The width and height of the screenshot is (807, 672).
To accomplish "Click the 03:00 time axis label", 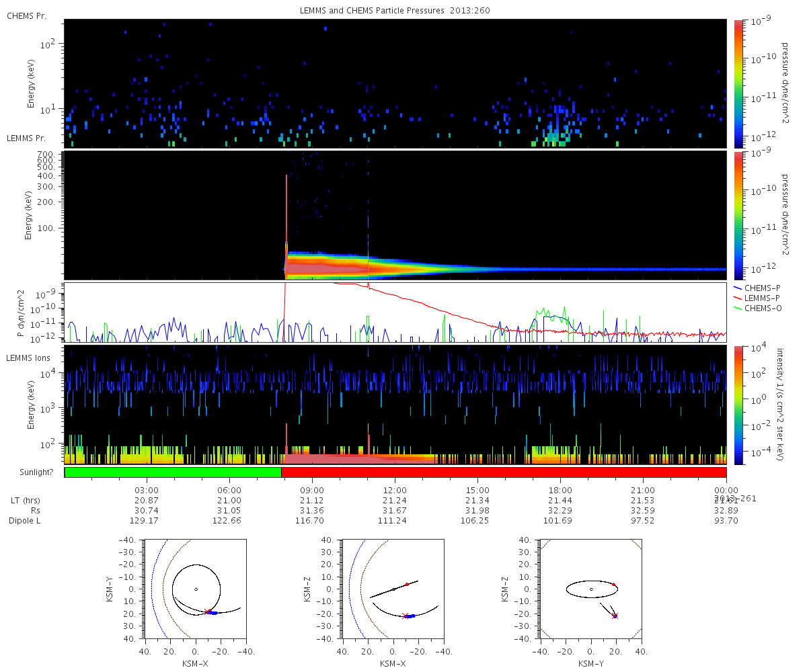I will pyautogui.click(x=147, y=491).
